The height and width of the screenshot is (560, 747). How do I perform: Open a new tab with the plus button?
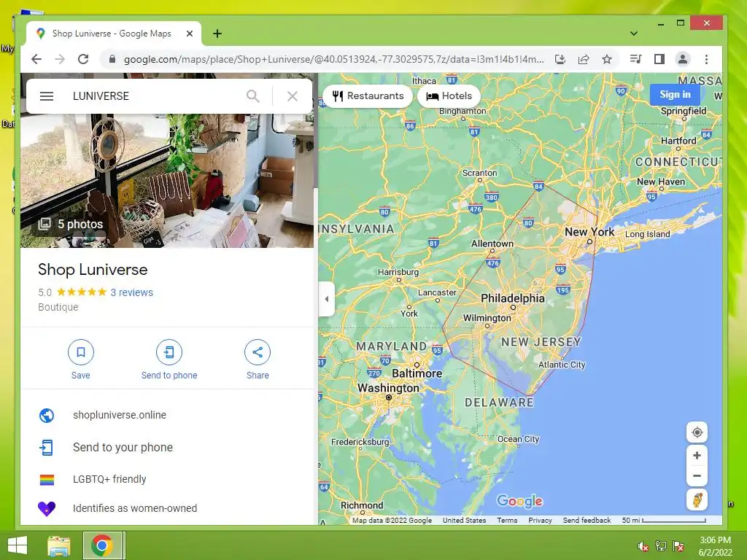click(217, 34)
